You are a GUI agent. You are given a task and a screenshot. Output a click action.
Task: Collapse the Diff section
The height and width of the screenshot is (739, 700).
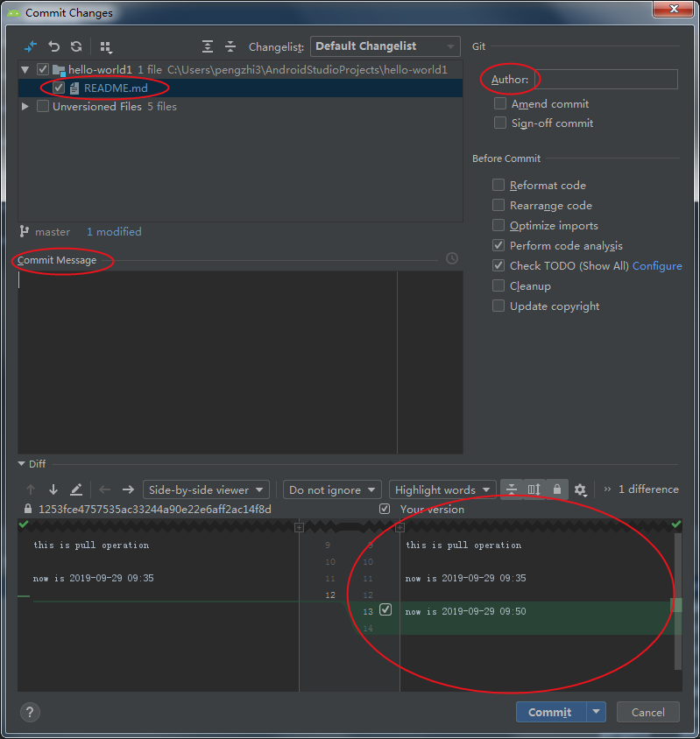pyautogui.click(x=21, y=464)
